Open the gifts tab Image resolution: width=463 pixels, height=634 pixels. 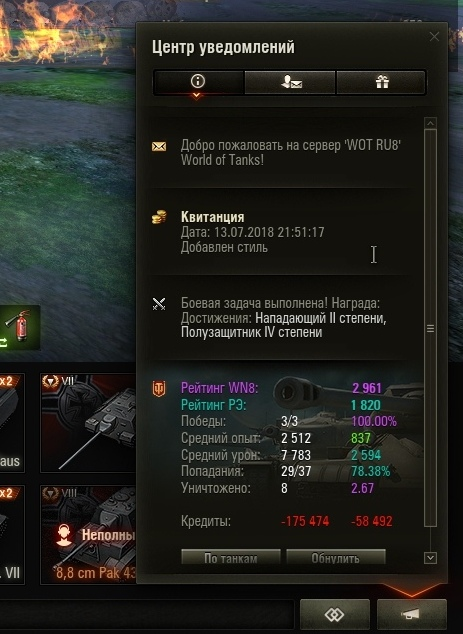click(381, 82)
